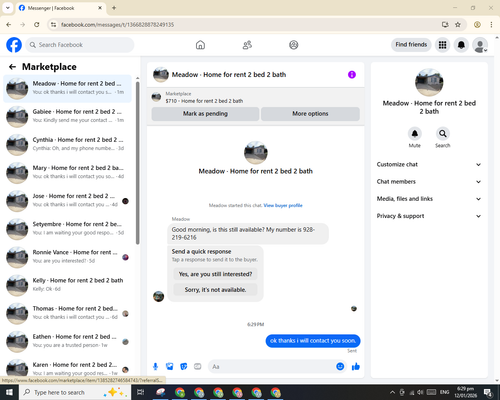Image resolution: width=500 pixels, height=400 pixels.
Task: Open Ronnie Vance conversation
Action: 67,257
